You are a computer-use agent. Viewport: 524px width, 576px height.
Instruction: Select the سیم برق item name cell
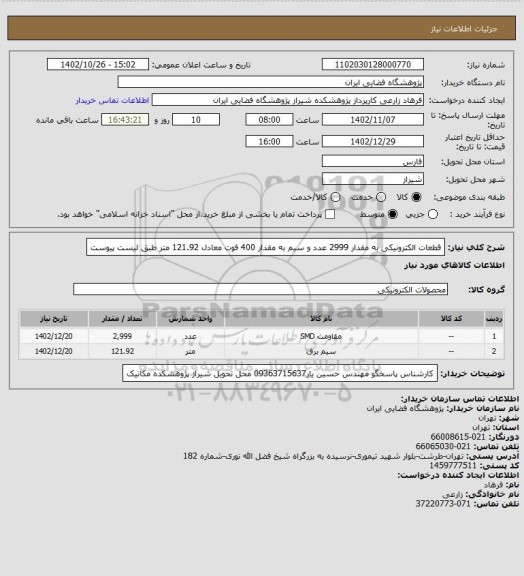point(322,351)
